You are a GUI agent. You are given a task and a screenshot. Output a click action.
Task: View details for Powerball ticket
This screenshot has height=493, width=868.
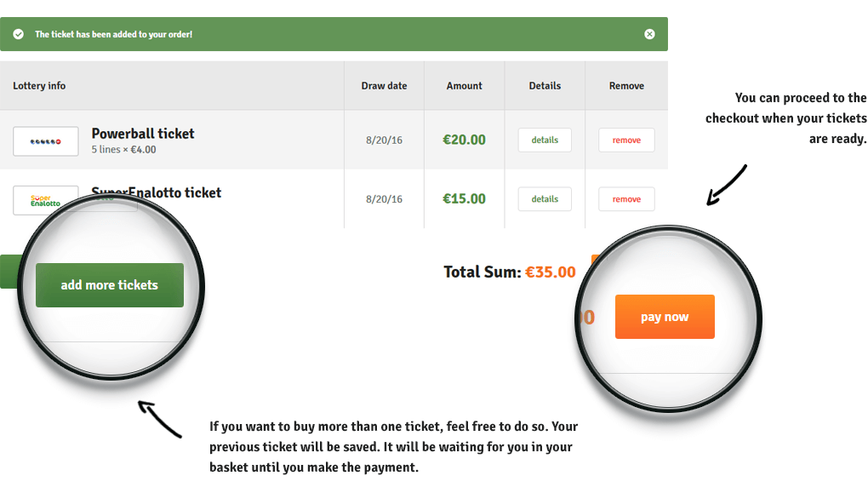(545, 140)
